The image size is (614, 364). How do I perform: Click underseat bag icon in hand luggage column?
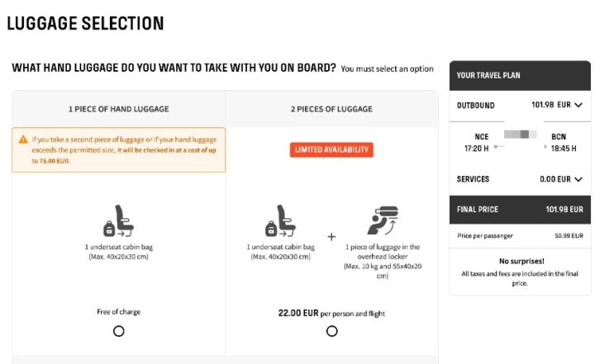pos(118,222)
